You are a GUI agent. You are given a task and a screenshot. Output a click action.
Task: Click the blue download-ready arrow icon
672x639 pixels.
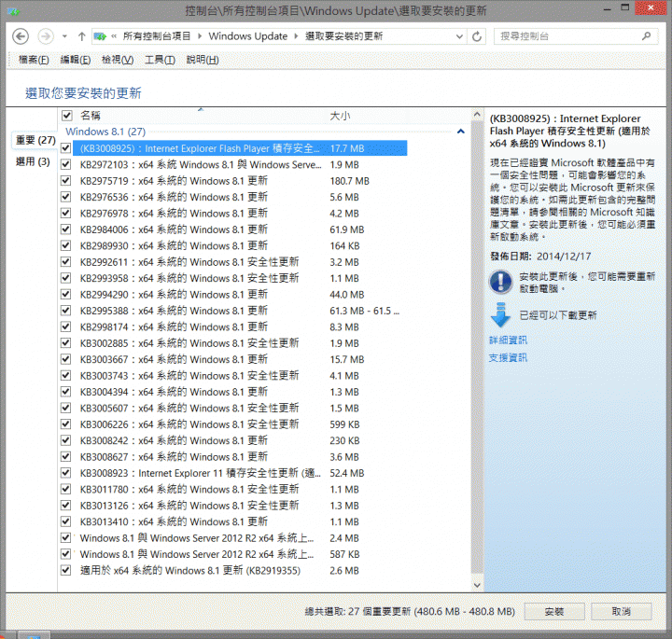500,314
